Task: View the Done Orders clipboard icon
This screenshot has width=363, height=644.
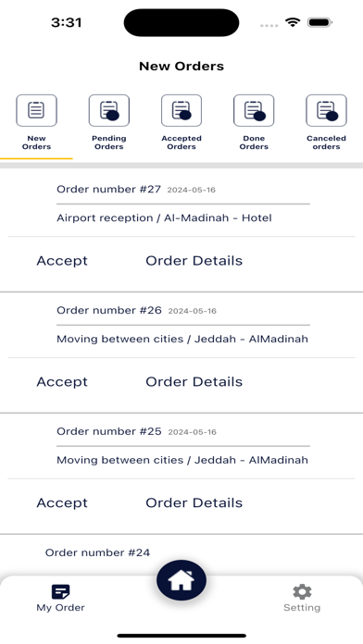Action: click(254, 110)
